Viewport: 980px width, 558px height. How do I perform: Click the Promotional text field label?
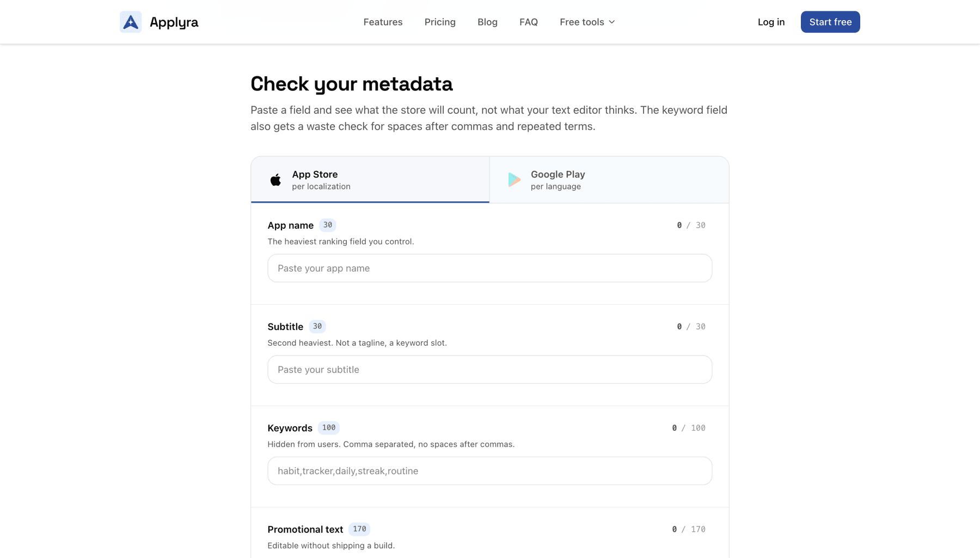pos(305,529)
